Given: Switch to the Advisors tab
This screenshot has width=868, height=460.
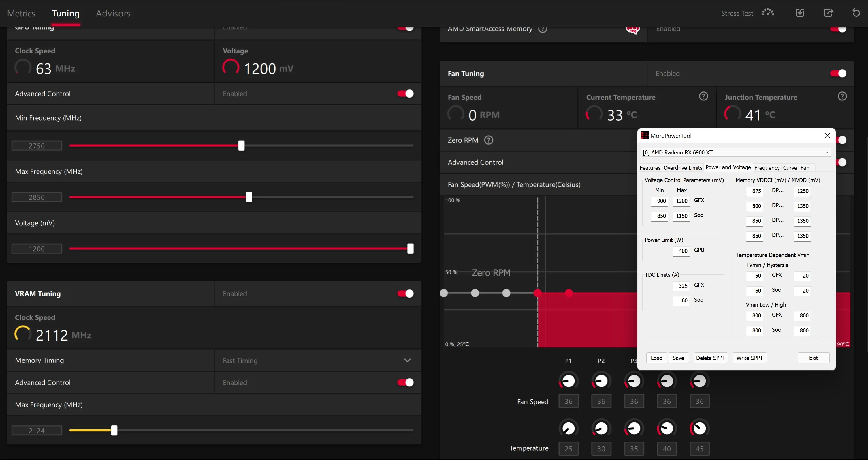Looking at the screenshot, I should [113, 13].
